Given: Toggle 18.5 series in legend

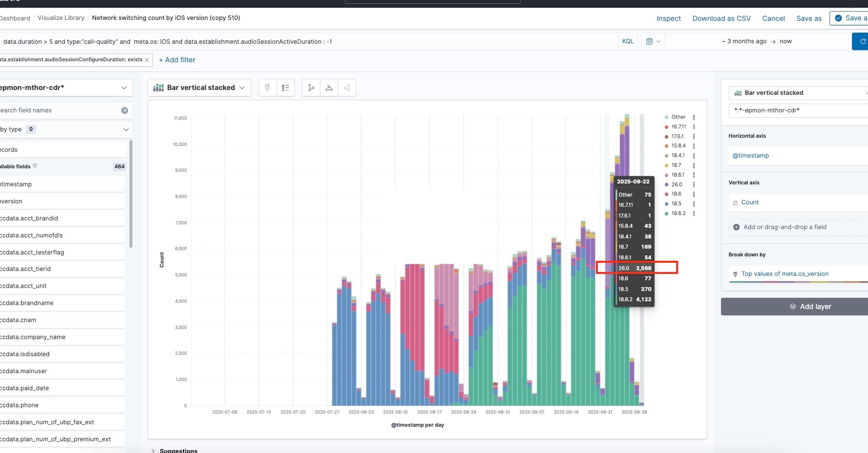Looking at the screenshot, I should [676, 204].
